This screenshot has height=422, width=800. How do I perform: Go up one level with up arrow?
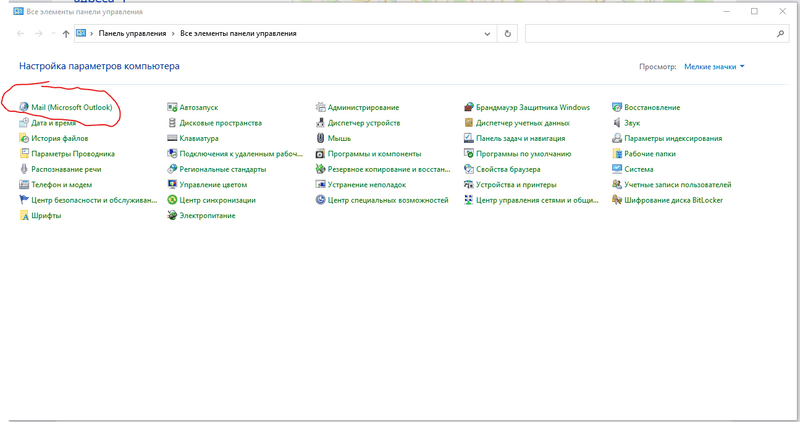tap(66, 34)
